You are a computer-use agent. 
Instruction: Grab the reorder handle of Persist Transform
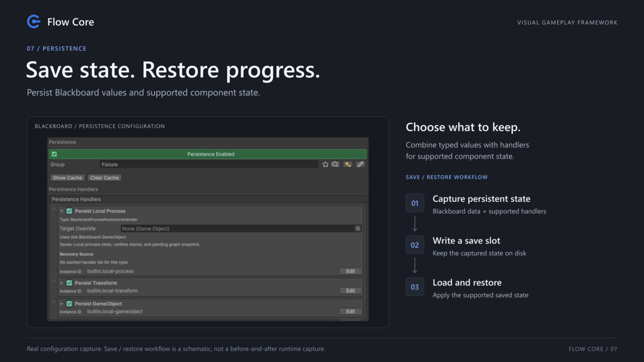tap(54, 280)
